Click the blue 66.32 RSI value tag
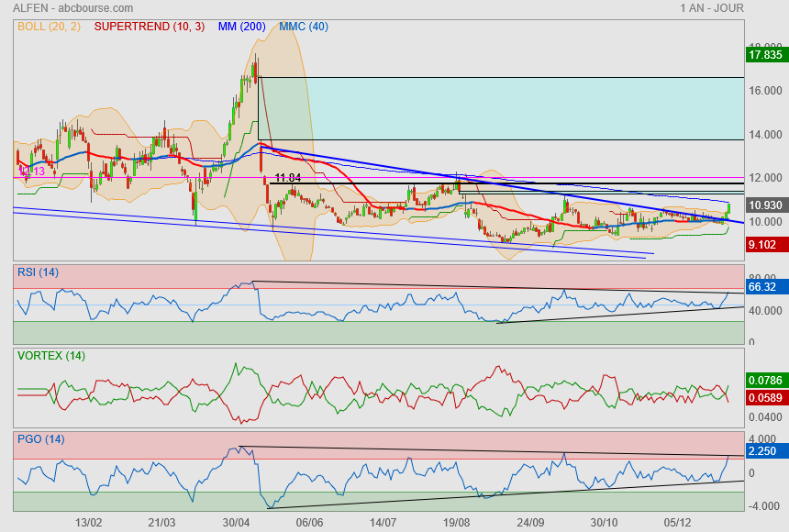789x532 pixels. pos(763,287)
